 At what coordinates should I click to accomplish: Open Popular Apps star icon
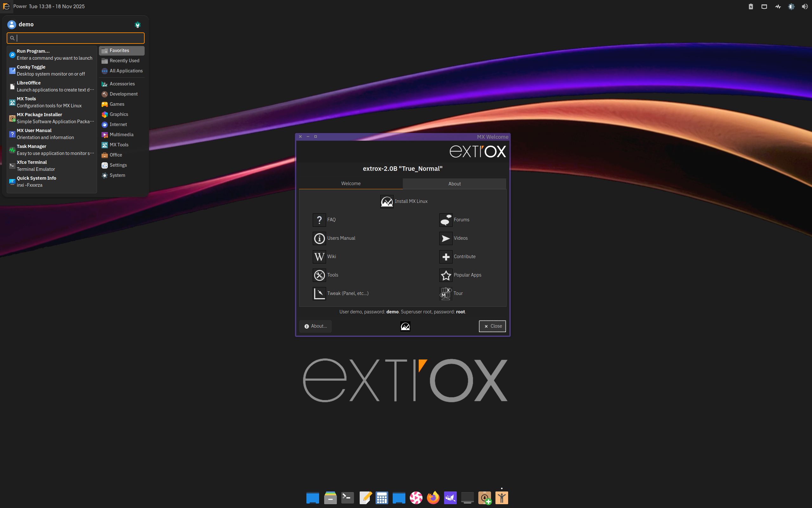446,276
